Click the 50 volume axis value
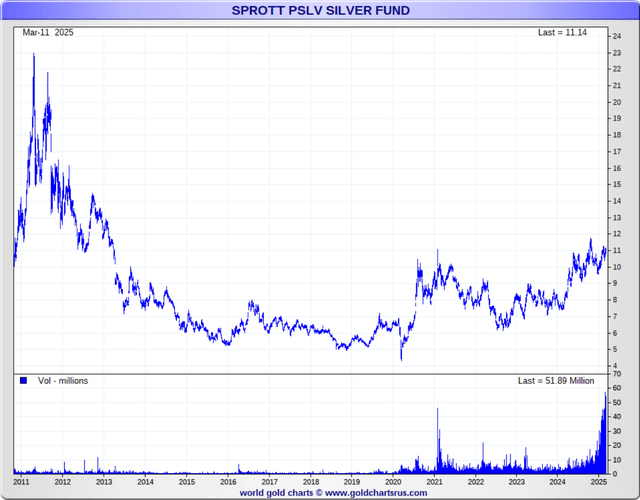The image size is (640, 500). click(x=617, y=402)
